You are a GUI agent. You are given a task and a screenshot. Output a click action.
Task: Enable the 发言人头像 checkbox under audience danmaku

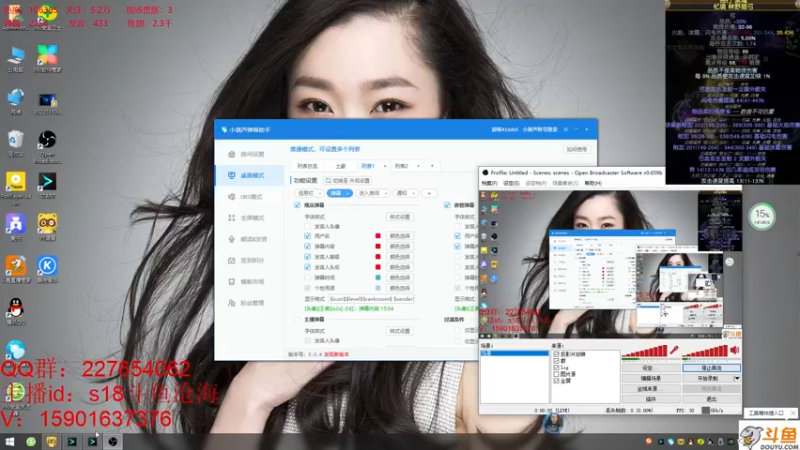click(307, 226)
